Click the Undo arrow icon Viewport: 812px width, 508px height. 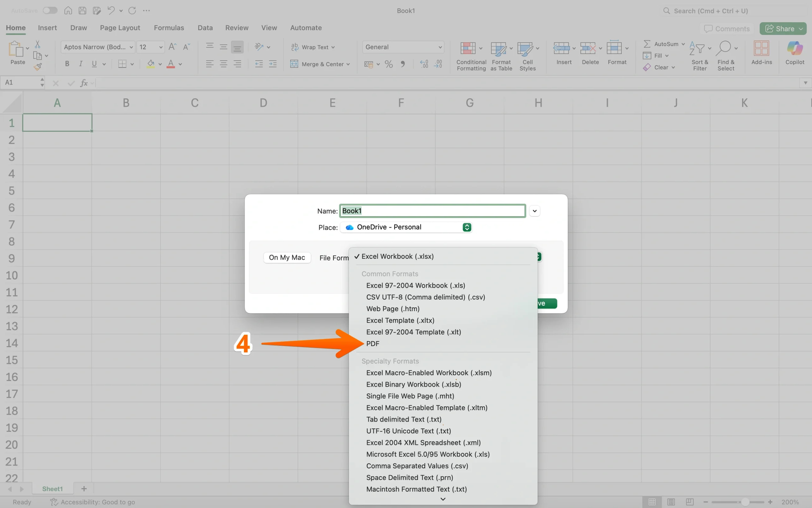(111, 10)
